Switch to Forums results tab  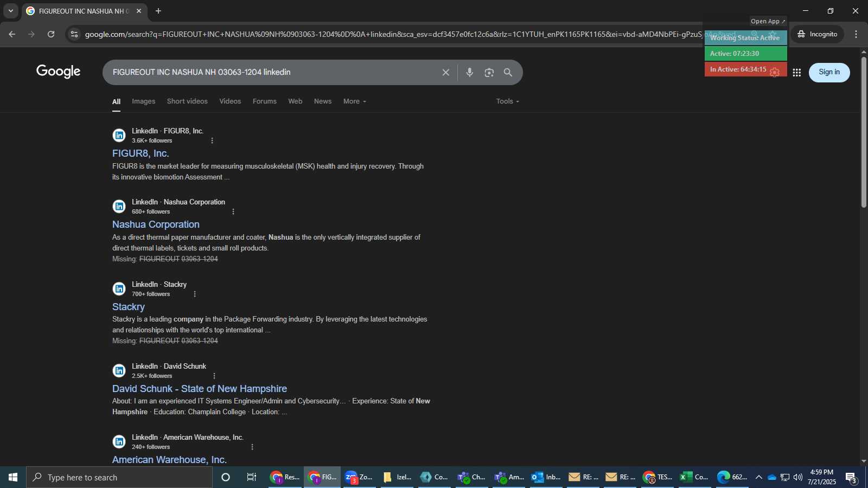click(265, 101)
